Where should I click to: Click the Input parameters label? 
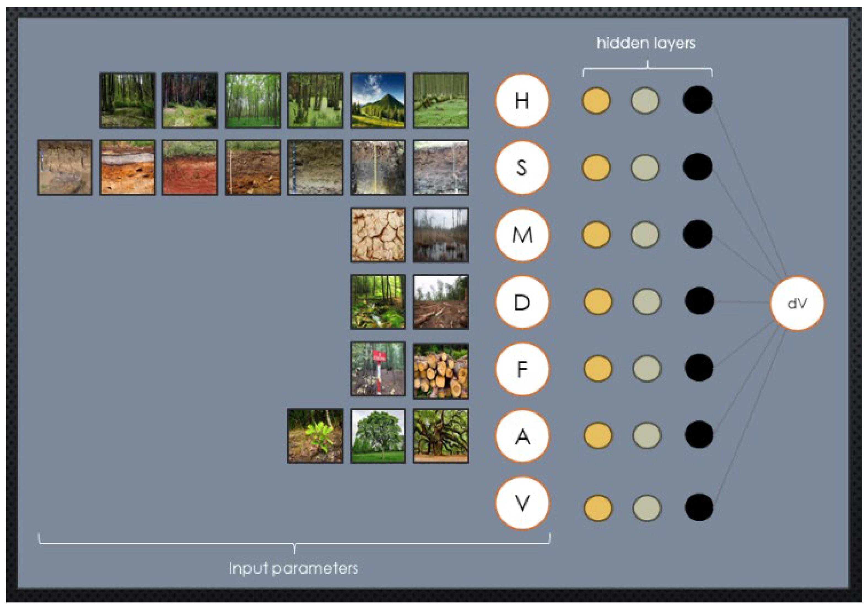[x=293, y=568]
